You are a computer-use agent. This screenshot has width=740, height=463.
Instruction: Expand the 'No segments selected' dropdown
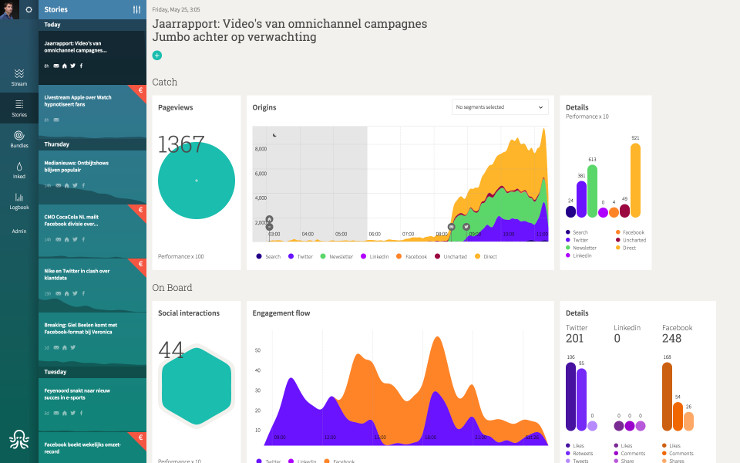(499, 107)
